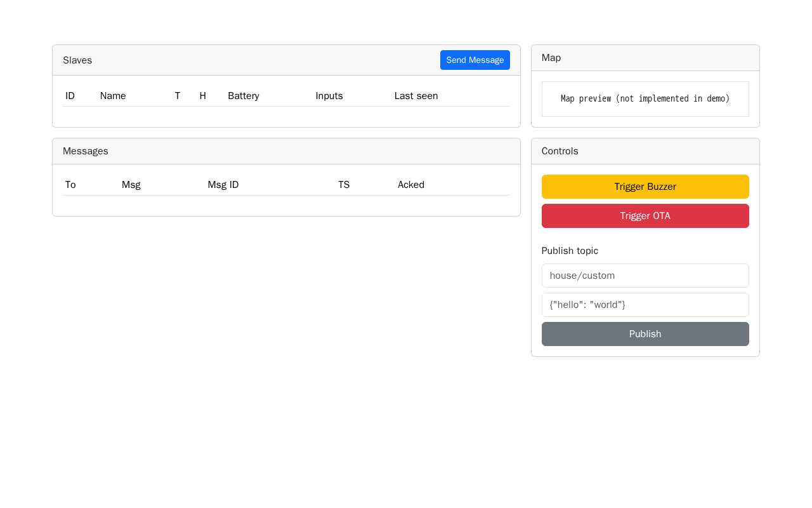The image size is (812, 508).
Task: Click the Send Message button
Action: [475, 60]
